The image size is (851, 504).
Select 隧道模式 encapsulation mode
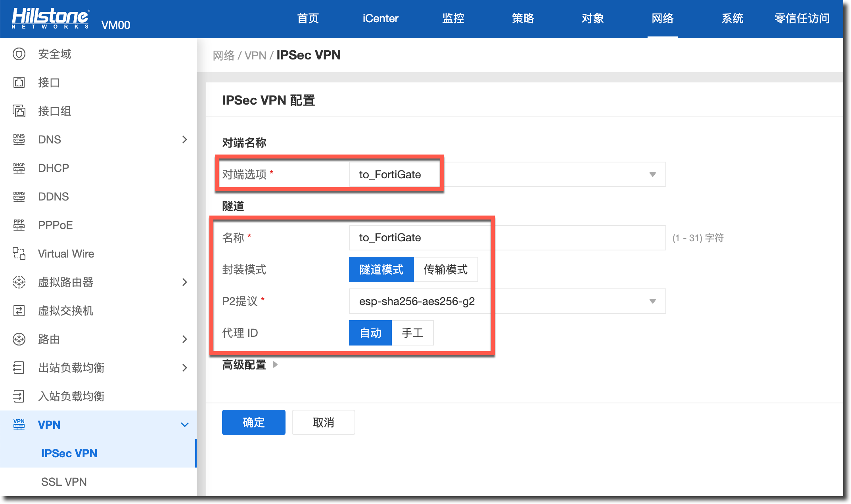381,269
